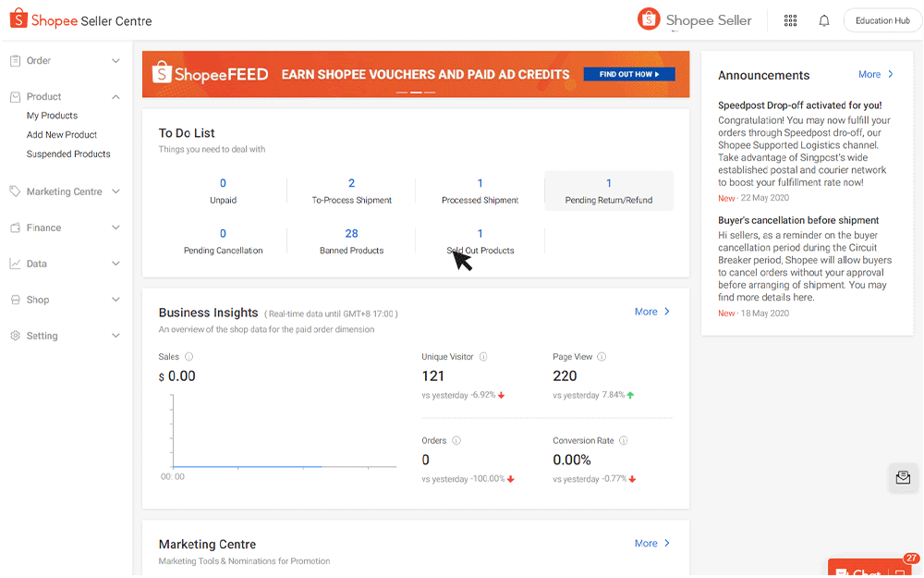Open the apps grid icon

point(790,20)
